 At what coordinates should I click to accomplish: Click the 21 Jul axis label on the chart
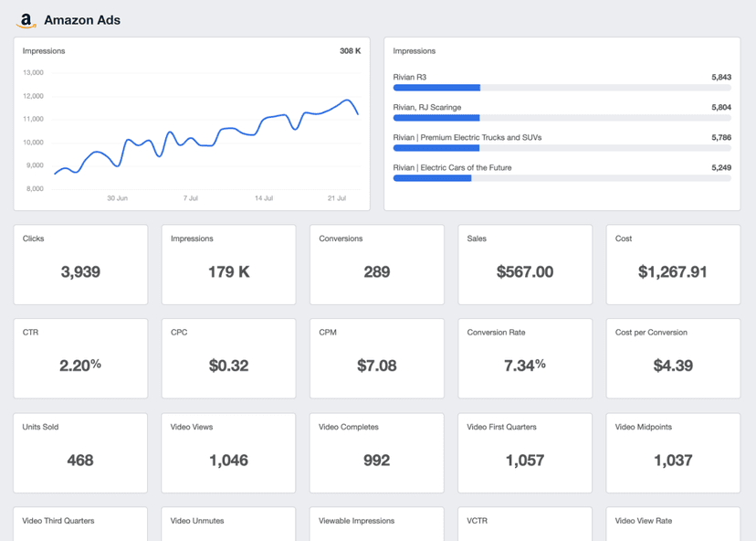[337, 197]
